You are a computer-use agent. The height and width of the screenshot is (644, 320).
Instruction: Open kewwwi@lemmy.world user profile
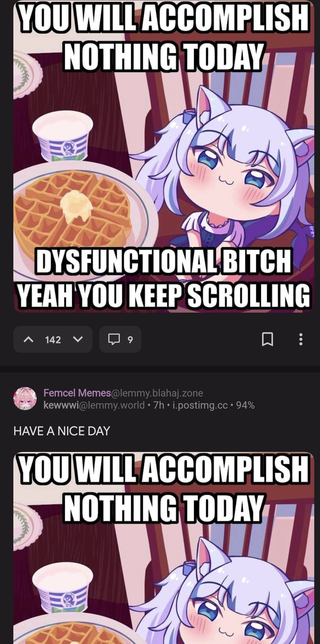tap(94, 405)
